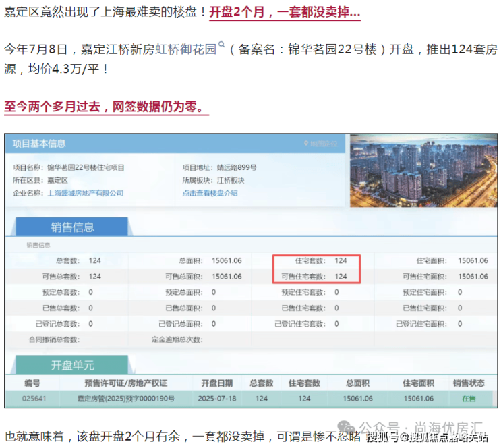The width and height of the screenshot is (499, 448).
Task: Open the 虹桥御花园 hyperlink
Action: tap(186, 49)
